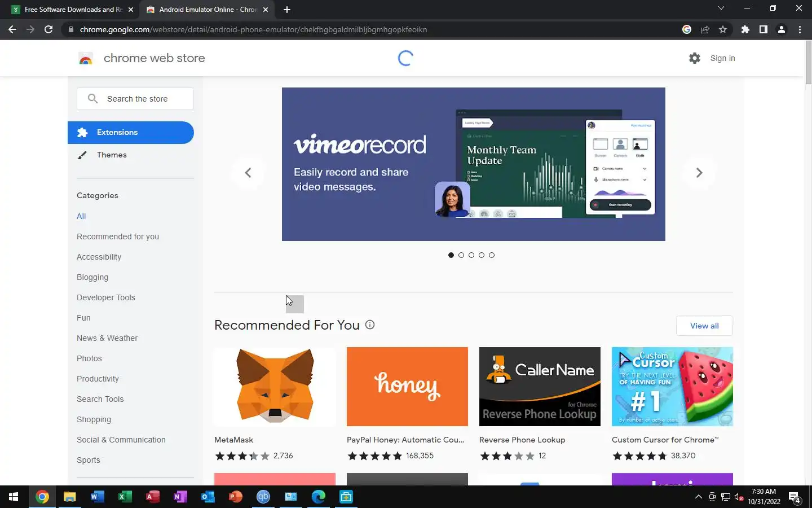Choose the Fun category
This screenshot has width=812, height=508.
83,318
